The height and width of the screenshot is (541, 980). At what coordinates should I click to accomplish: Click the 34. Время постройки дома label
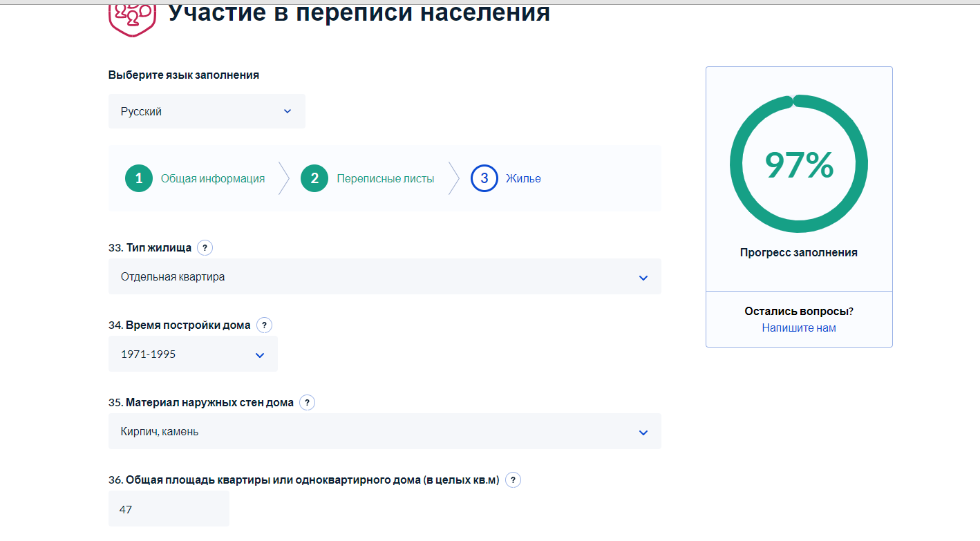tap(180, 325)
